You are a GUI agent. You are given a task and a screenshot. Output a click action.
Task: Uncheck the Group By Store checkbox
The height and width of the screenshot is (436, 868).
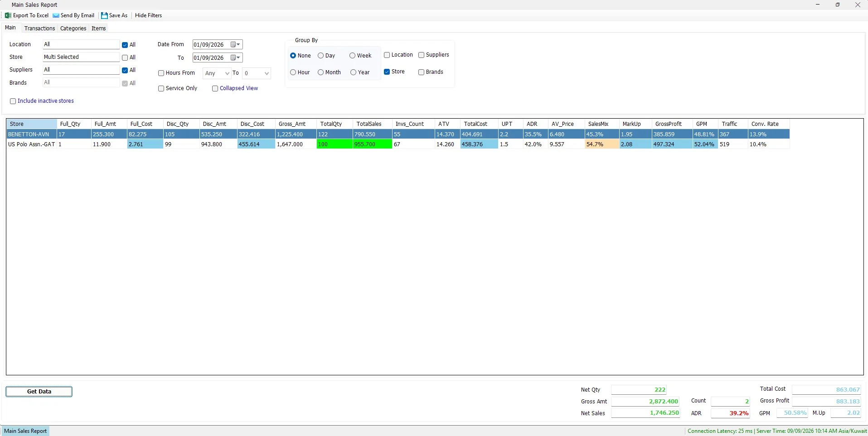pyautogui.click(x=387, y=72)
